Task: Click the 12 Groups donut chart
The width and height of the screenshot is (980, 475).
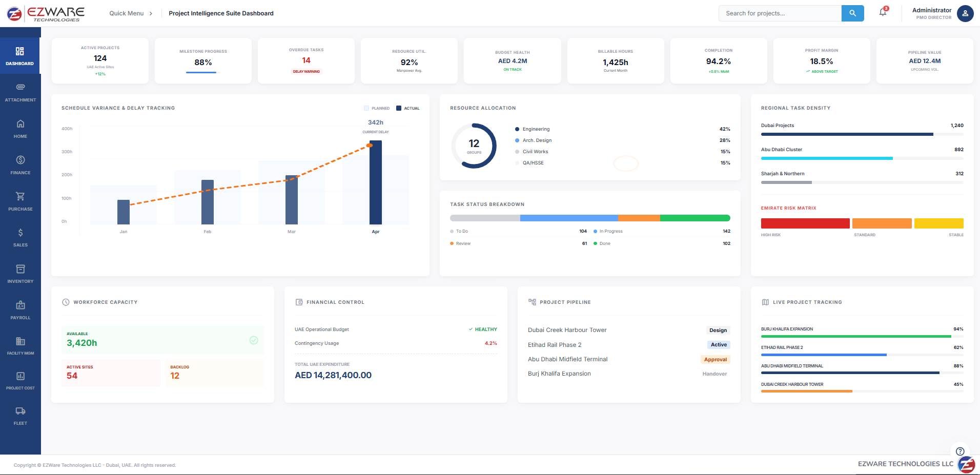Action: click(474, 146)
